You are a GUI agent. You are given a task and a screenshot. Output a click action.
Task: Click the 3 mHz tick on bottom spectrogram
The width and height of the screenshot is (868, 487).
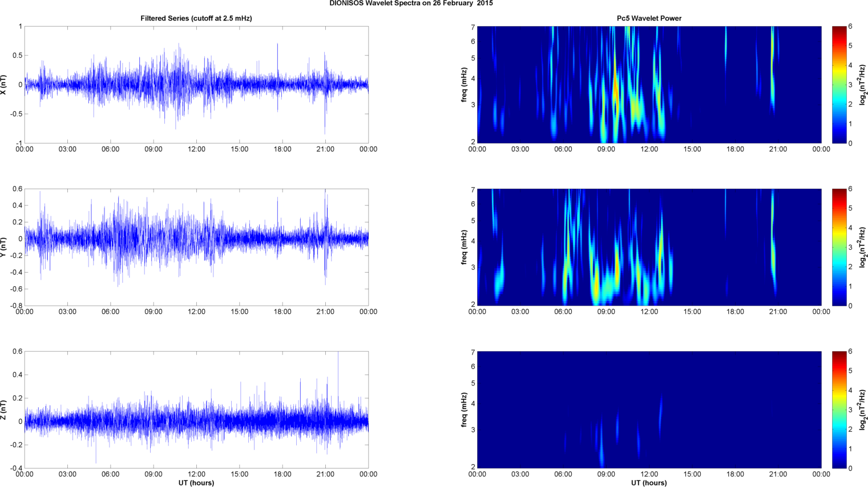(x=473, y=429)
